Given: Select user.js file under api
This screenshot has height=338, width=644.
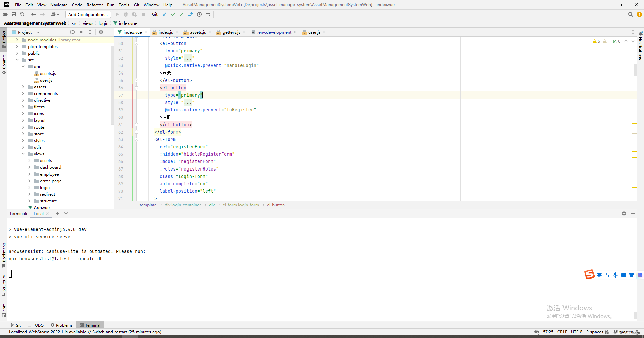Looking at the screenshot, I should click(46, 80).
